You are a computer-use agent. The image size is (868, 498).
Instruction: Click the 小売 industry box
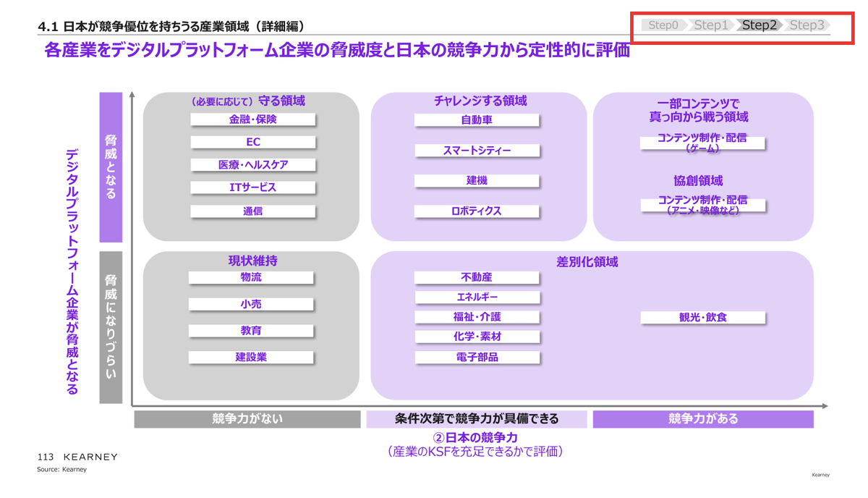point(251,305)
